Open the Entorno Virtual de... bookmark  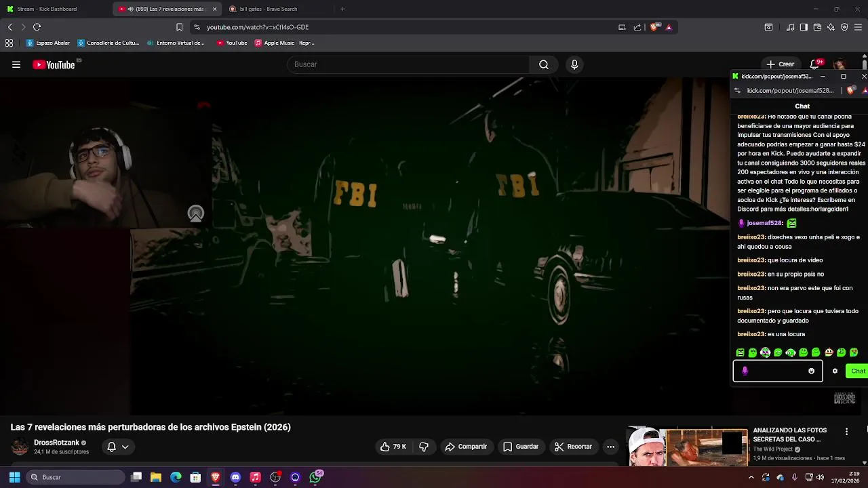click(x=176, y=43)
